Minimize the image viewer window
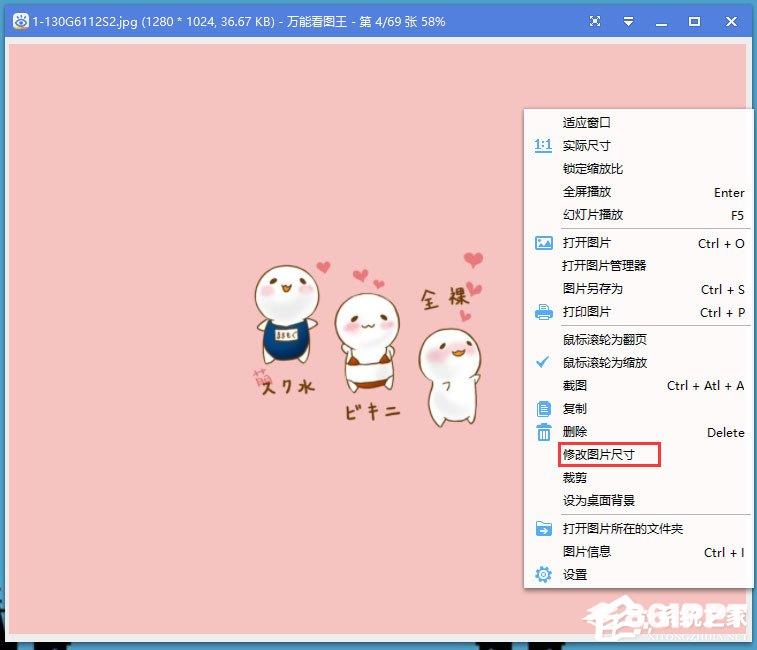The image size is (757, 650). pos(661,22)
